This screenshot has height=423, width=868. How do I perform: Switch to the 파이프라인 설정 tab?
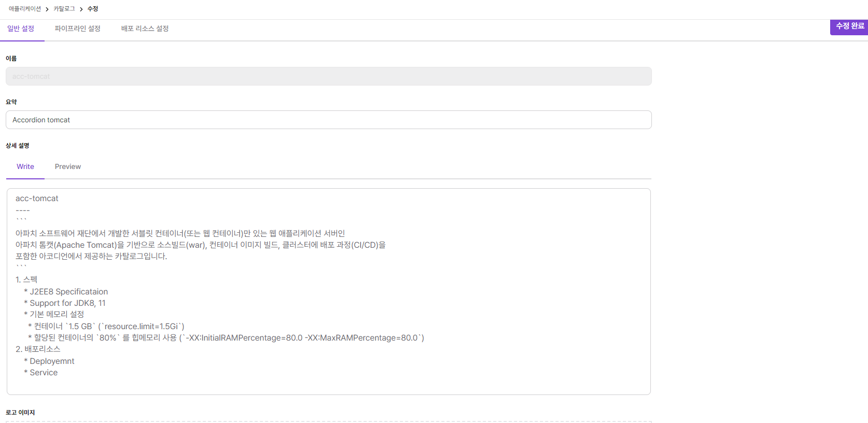click(x=78, y=29)
